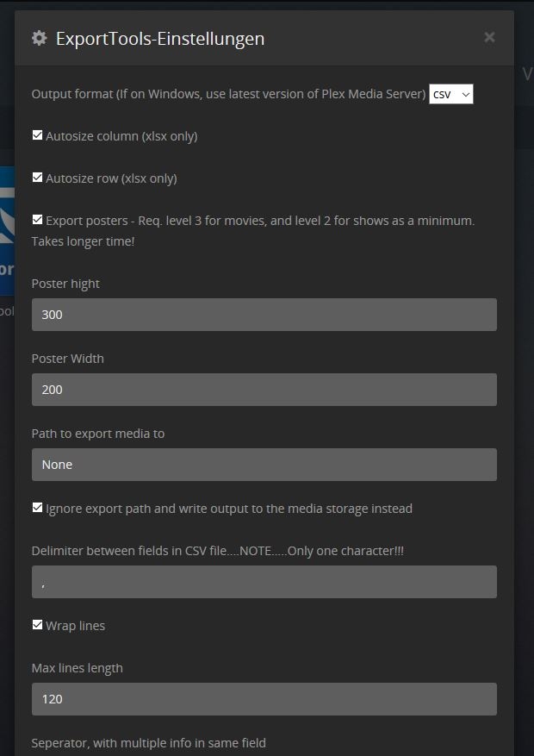Click the Poster Width field showing 200
The height and width of the screenshot is (756, 534).
click(x=264, y=390)
